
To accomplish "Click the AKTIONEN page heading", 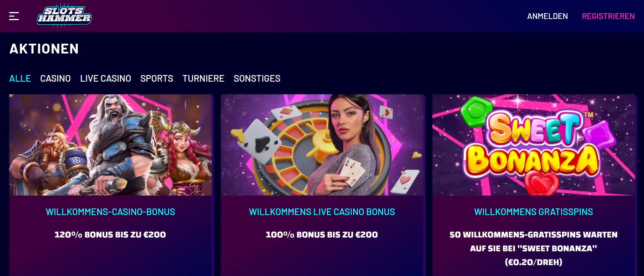I will click(x=44, y=49).
